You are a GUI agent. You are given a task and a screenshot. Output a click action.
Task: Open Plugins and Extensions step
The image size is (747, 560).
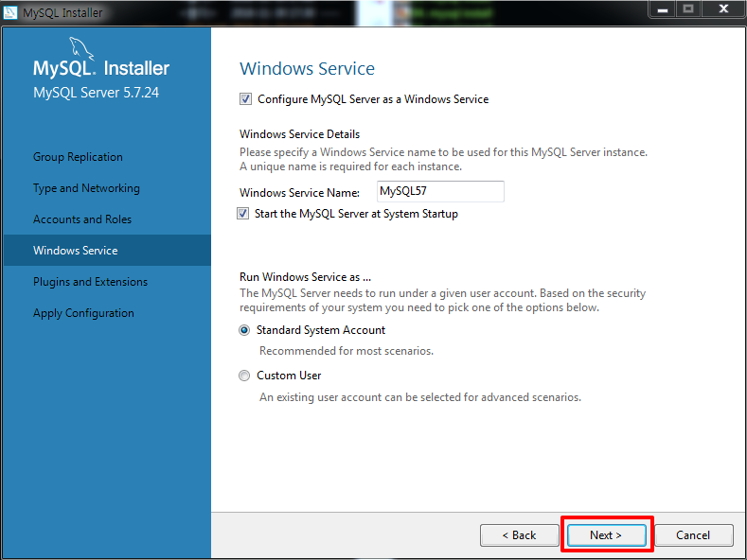(90, 282)
